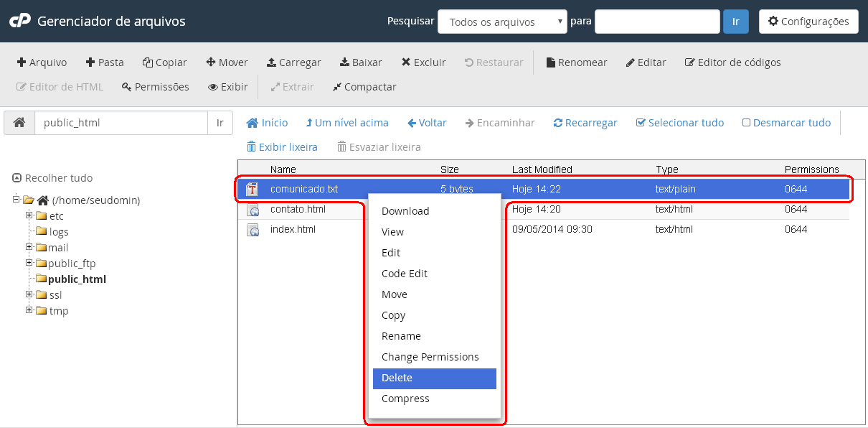This screenshot has height=428, width=868.
Task: Sort by Name column header
Action: (x=283, y=169)
